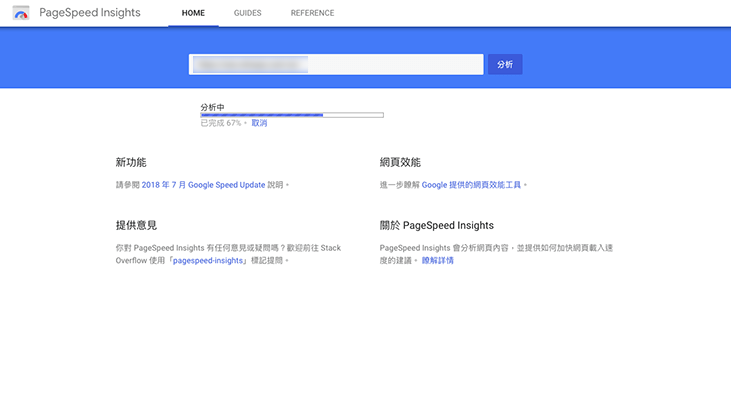Click the 分析中 status label
731x402 pixels.
tap(212, 107)
